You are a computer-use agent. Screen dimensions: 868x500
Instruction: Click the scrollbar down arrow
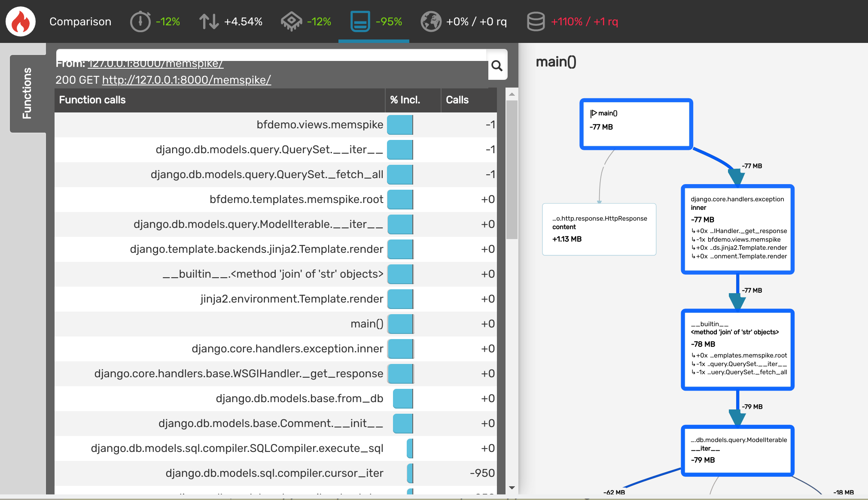point(512,487)
